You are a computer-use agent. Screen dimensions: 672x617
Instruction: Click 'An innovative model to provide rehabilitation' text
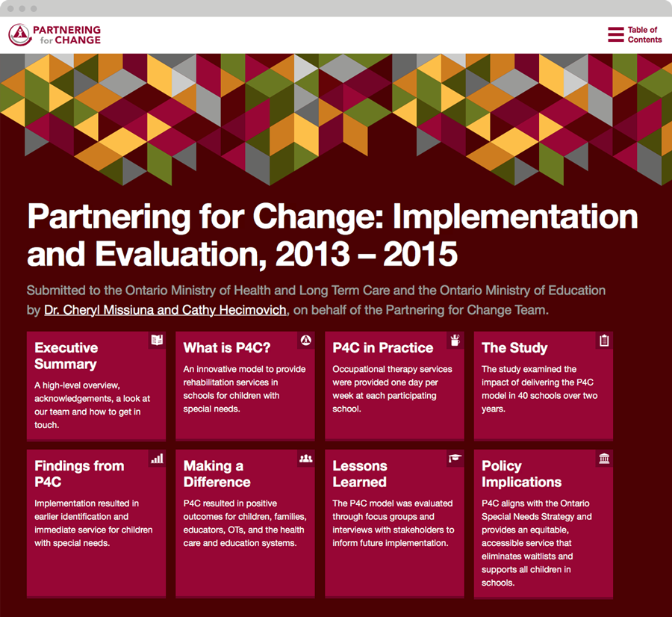click(244, 389)
